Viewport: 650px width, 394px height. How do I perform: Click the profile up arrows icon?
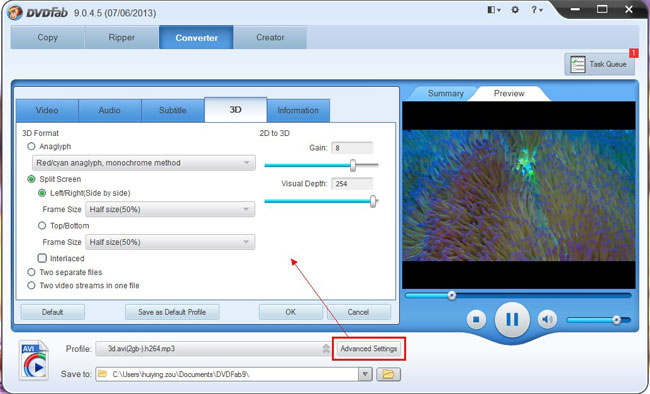pyautogui.click(x=326, y=349)
